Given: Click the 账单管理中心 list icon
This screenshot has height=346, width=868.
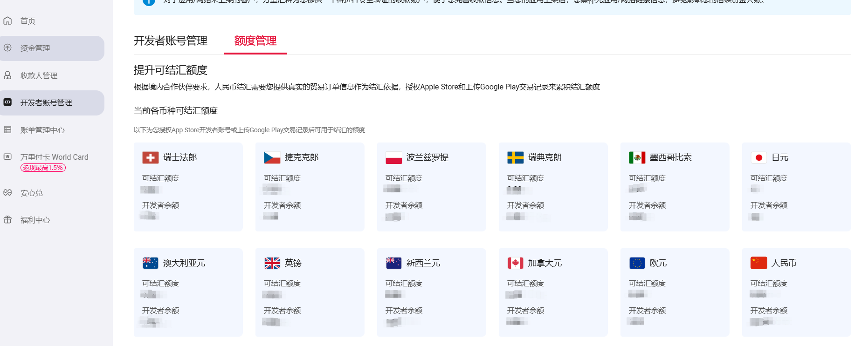Looking at the screenshot, I should (x=7, y=130).
